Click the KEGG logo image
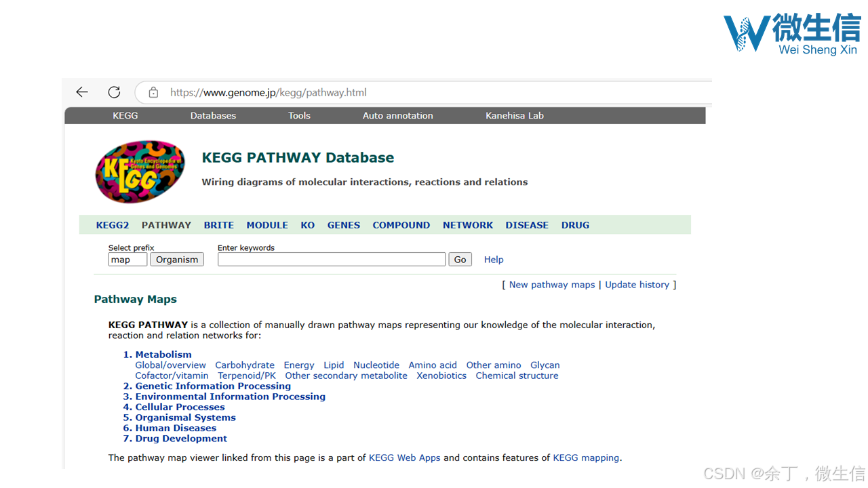Screen dimensions: 868x488 tap(140, 171)
